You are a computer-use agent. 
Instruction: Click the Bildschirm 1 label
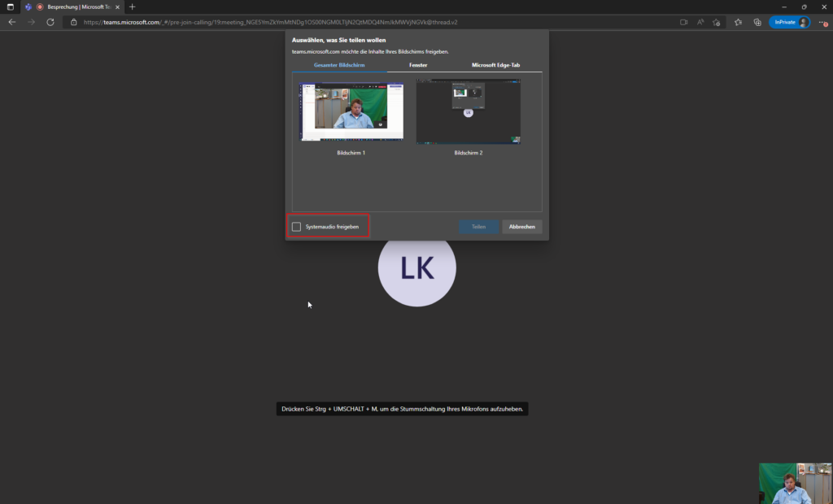pyautogui.click(x=351, y=153)
